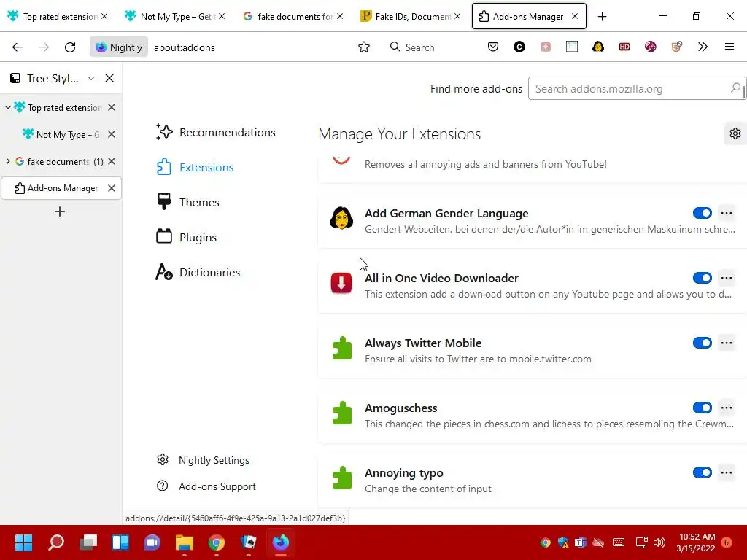Viewport: 747px width, 560px height.
Task: Open the magenta globe extension toolbar icon
Action: (650, 47)
